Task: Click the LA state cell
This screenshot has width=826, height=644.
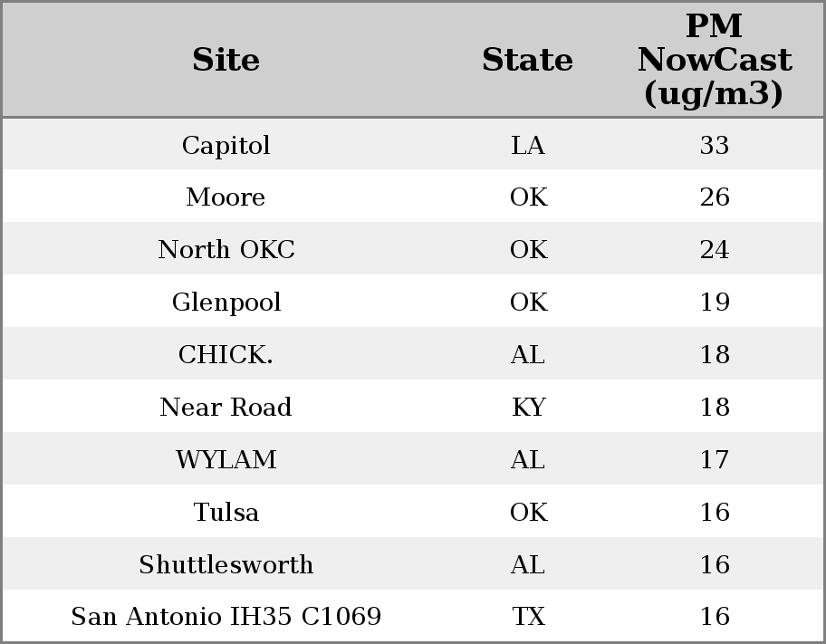Action: click(x=528, y=145)
